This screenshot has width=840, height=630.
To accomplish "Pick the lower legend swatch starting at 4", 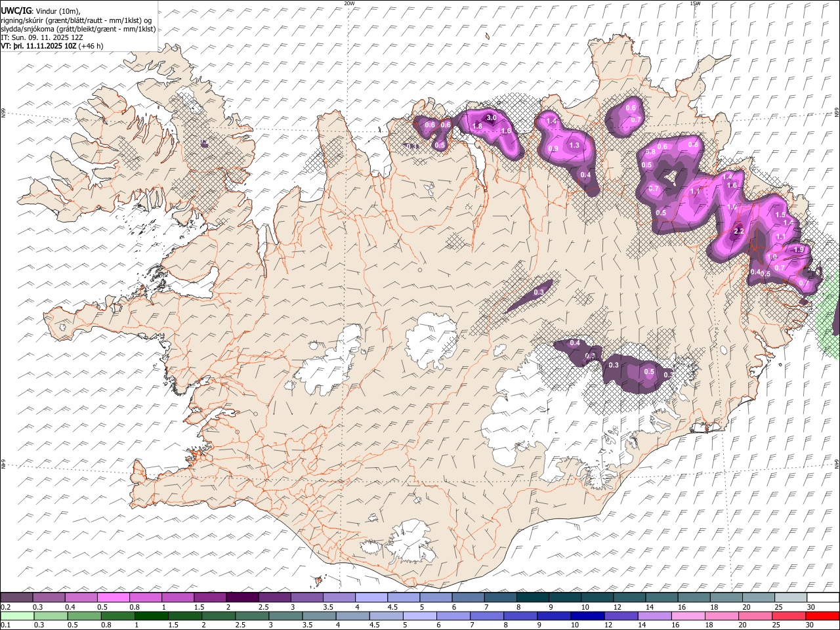I will pos(352,616).
